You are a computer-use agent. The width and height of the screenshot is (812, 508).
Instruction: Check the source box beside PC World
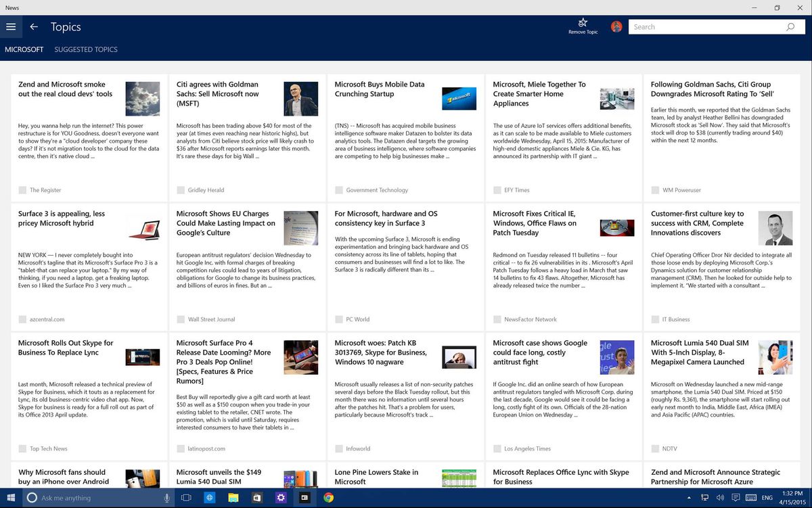coord(338,319)
